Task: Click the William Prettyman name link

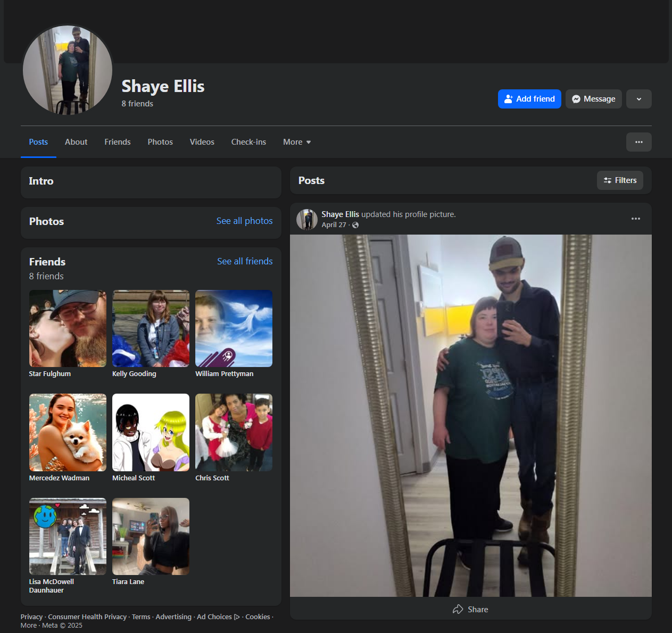Action: [x=224, y=374]
